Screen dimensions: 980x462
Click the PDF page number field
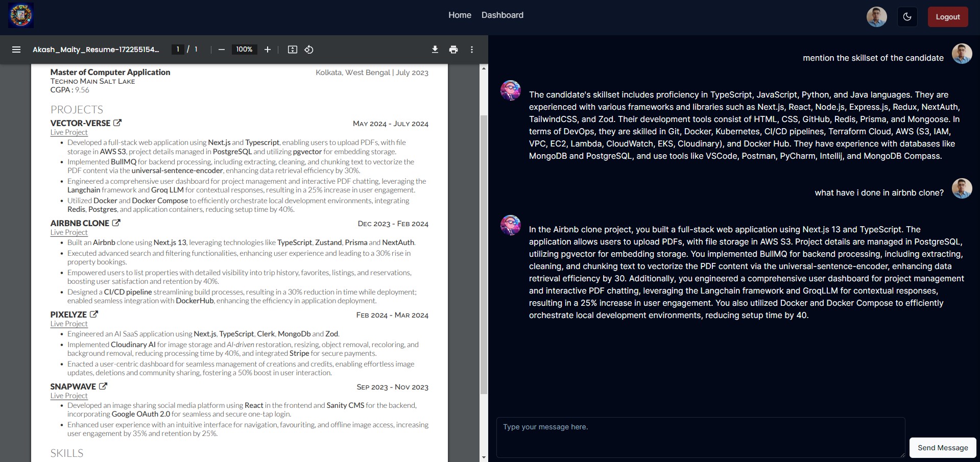(x=178, y=50)
